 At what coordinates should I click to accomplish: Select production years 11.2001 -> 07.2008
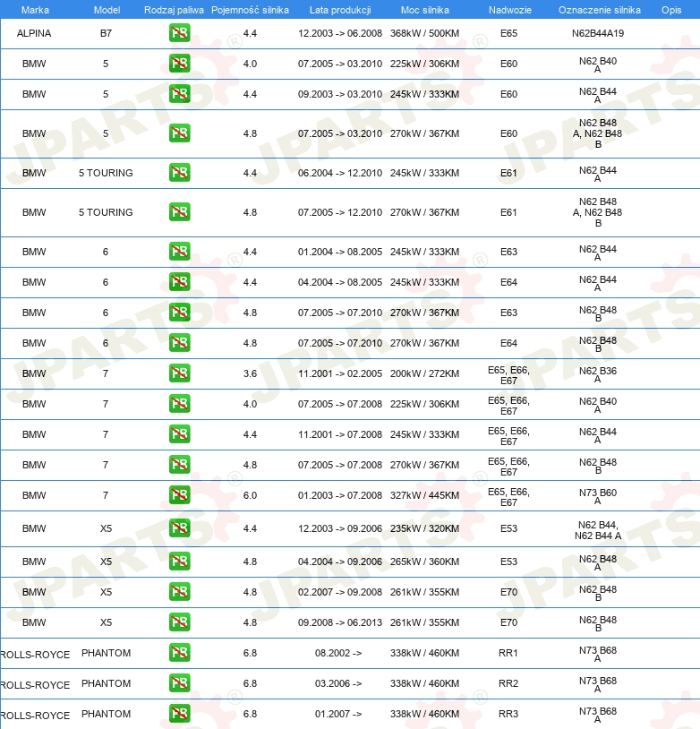pos(340,434)
